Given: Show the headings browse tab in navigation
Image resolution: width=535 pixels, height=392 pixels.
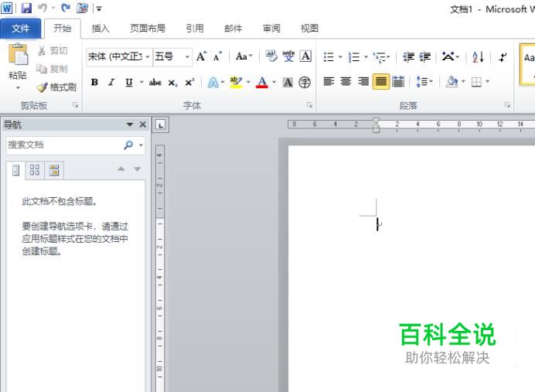Looking at the screenshot, I should (x=15, y=170).
